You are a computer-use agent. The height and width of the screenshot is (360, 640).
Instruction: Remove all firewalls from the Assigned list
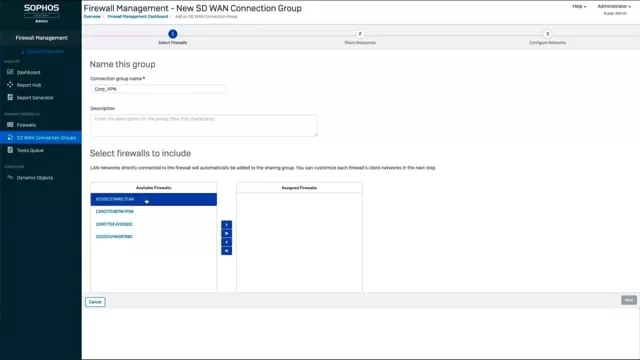click(x=227, y=251)
